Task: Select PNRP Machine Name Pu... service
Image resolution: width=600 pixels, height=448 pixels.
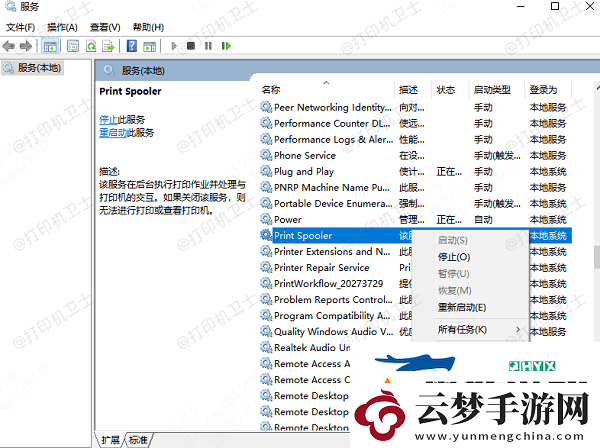Action: point(416,188)
